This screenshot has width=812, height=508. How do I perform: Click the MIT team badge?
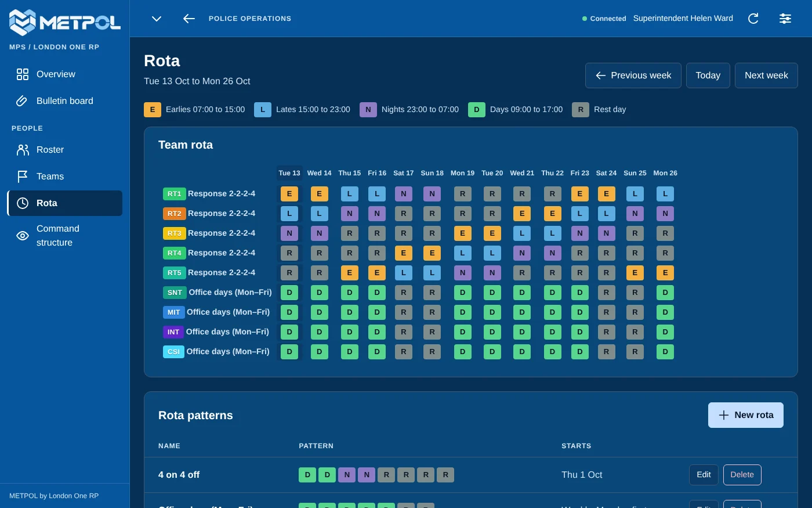tap(174, 312)
